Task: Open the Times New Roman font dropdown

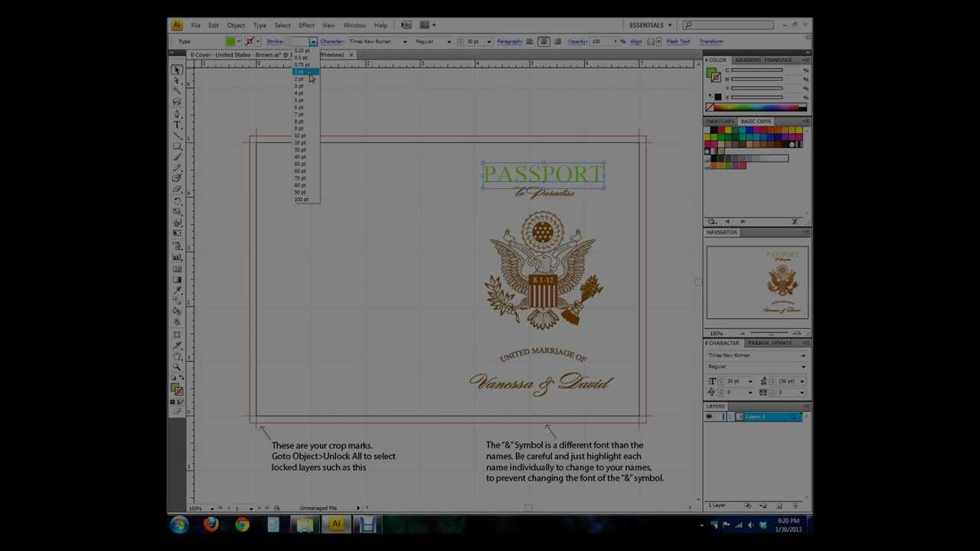Action: 404,41
